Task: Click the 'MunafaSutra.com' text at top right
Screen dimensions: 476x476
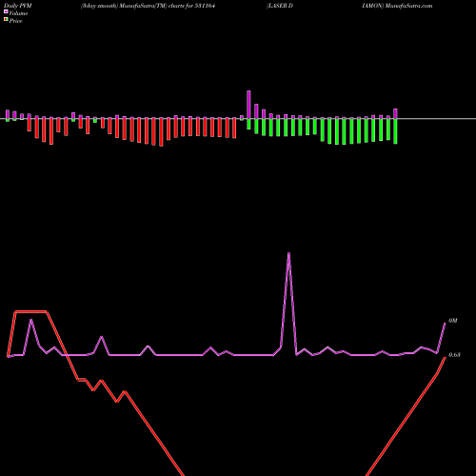Action: click(x=407, y=6)
